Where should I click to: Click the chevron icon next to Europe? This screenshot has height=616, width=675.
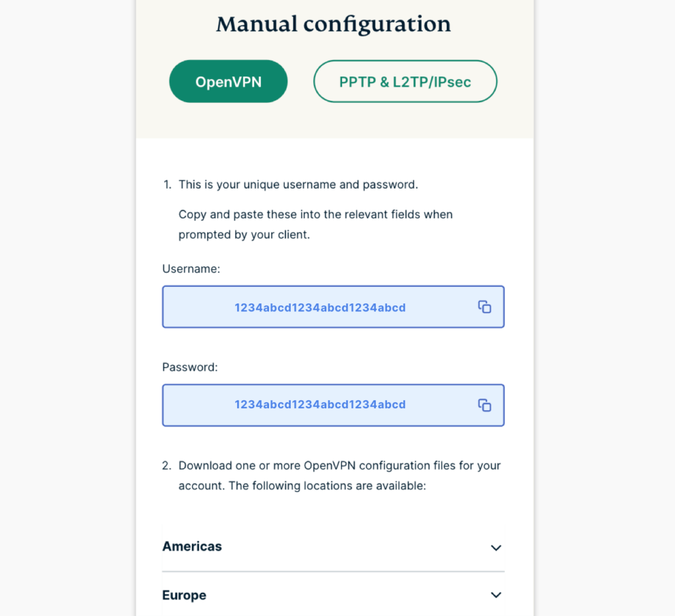[496, 595]
